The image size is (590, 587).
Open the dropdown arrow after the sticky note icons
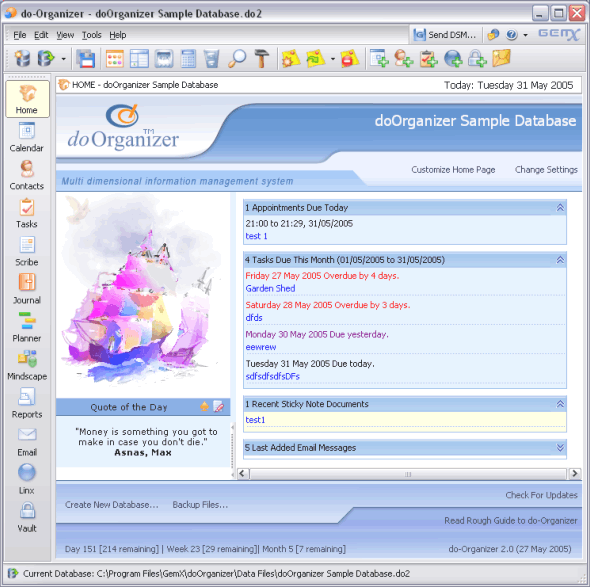pos(333,59)
